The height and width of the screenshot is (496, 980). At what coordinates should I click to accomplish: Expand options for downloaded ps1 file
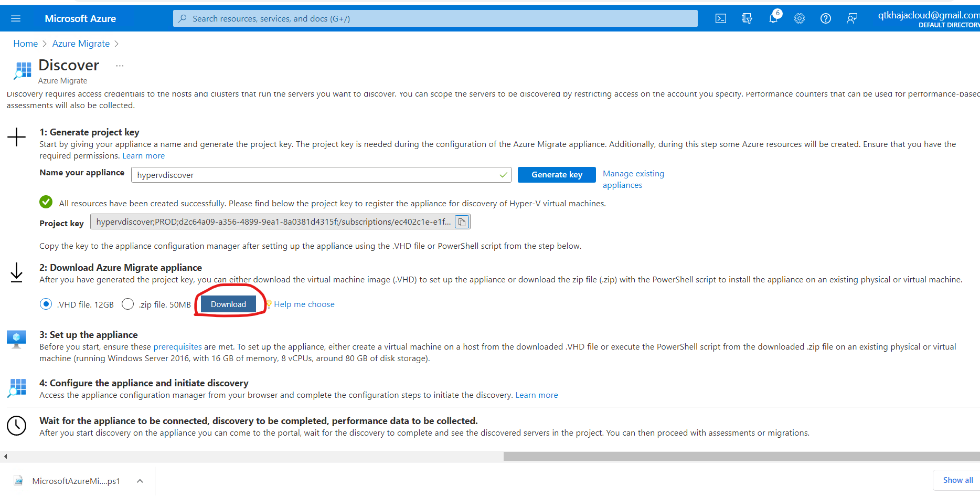point(140,481)
